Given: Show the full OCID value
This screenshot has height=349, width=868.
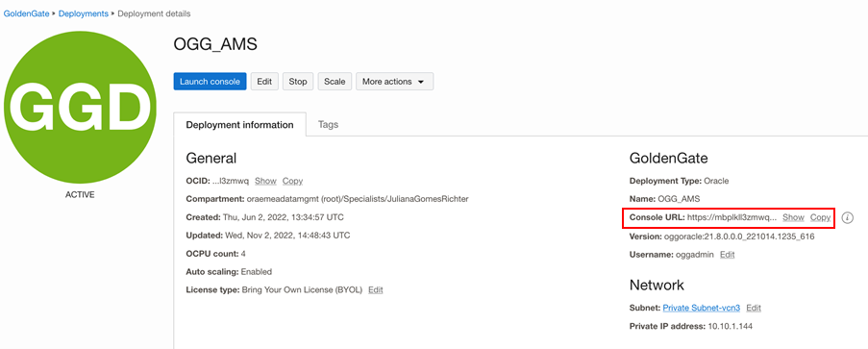Looking at the screenshot, I should click(265, 181).
